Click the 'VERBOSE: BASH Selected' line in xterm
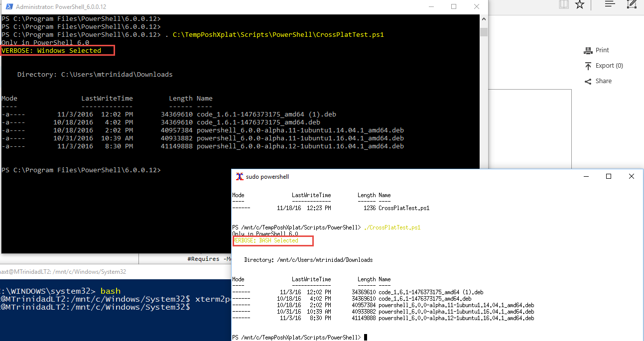644x341 pixels. click(x=265, y=240)
